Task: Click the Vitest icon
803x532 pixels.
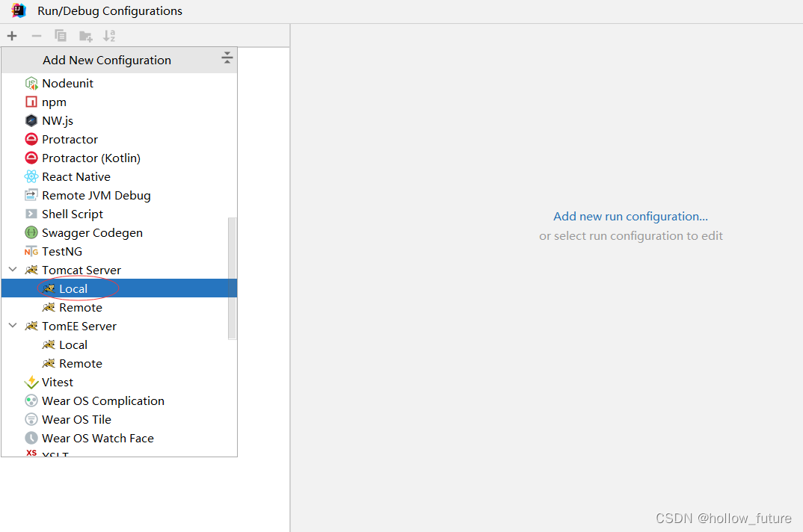Action: [31, 382]
